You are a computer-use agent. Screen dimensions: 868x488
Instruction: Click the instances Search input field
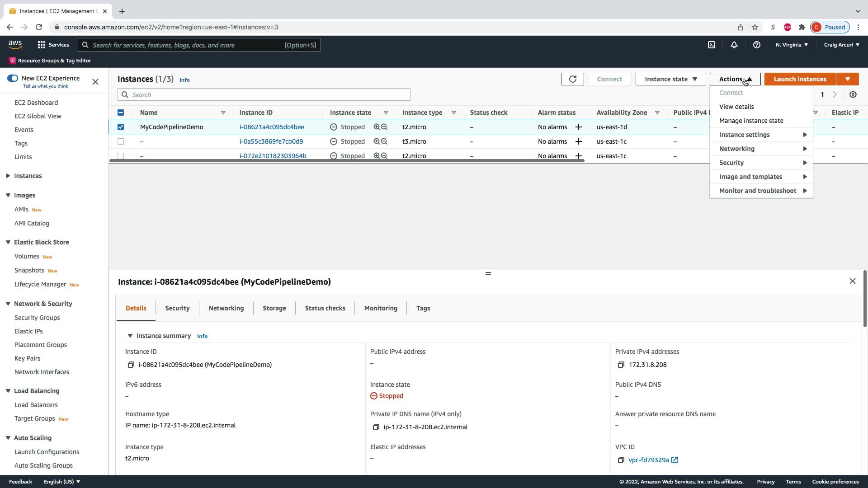coord(264,95)
